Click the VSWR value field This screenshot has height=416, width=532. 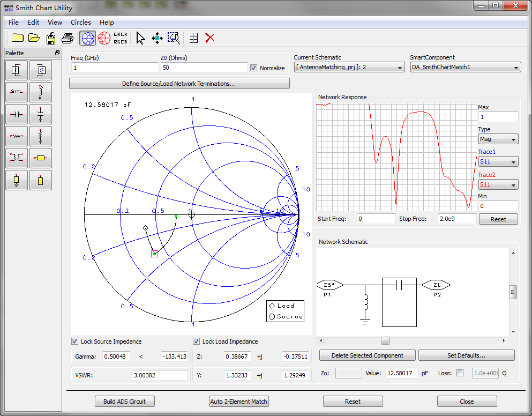[160, 375]
